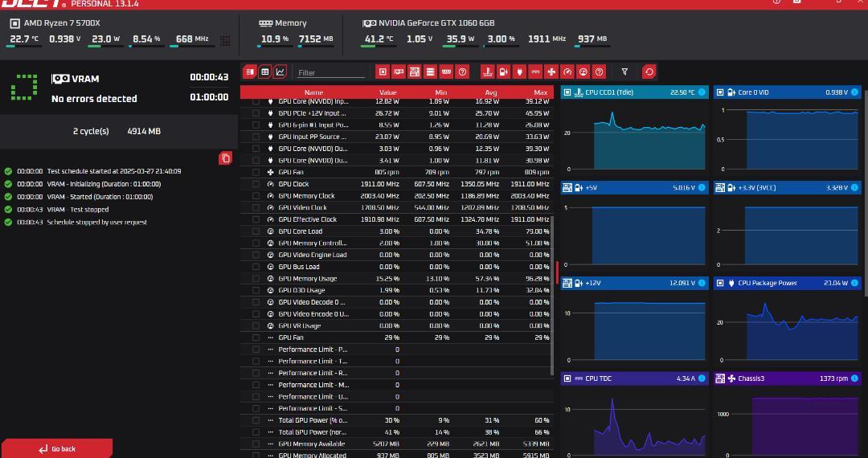Image resolution: width=868 pixels, height=458 pixels.
Task: Click the 1911.00 MHz GPU Clock value
Action: pos(379,184)
